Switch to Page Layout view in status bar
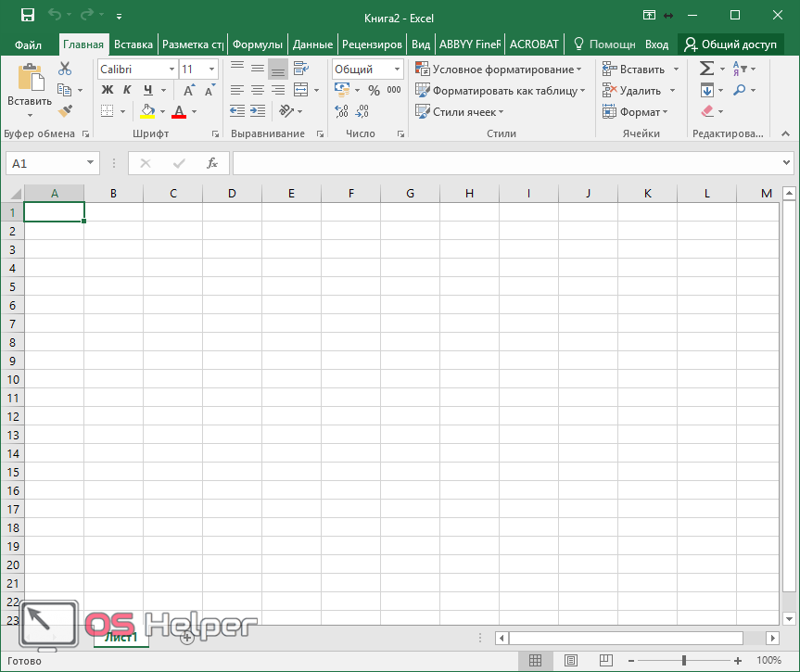 coord(571,660)
